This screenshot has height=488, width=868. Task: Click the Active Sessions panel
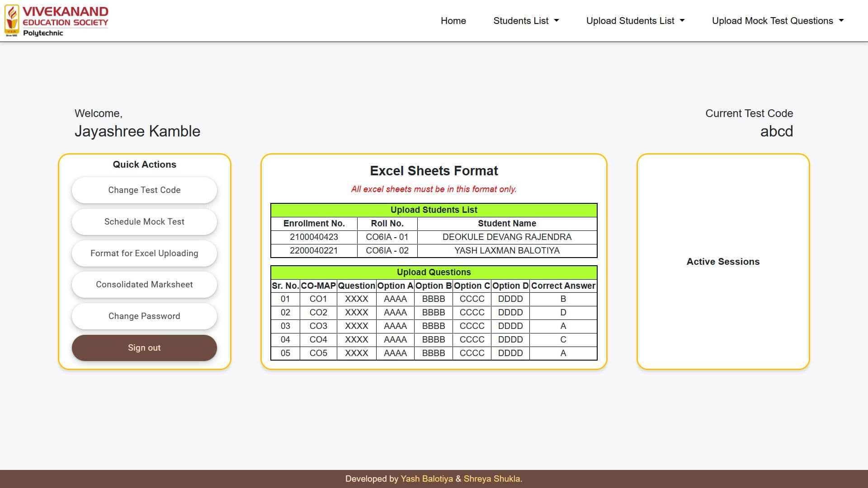tap(722, 262)
